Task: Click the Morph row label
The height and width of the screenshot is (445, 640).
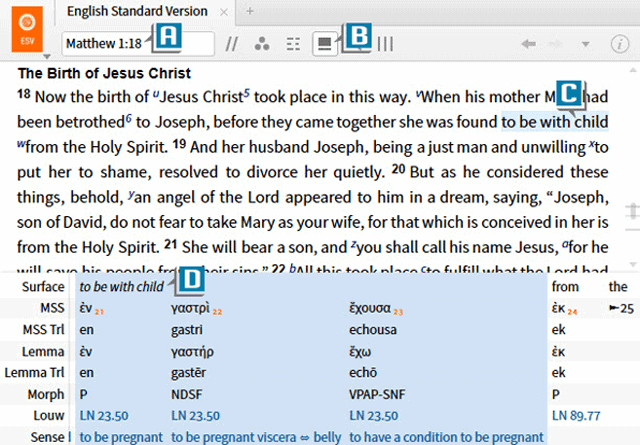Action: click(46, 394)
